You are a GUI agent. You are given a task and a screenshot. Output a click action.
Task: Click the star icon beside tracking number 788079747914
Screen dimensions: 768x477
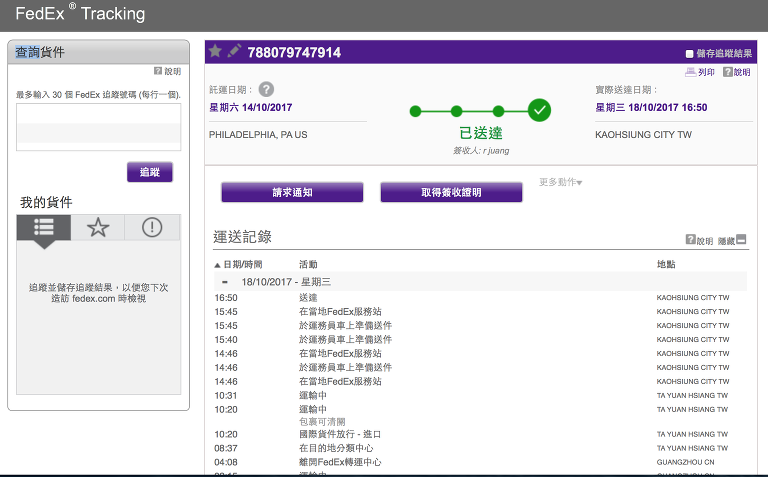tap(215, 52)
